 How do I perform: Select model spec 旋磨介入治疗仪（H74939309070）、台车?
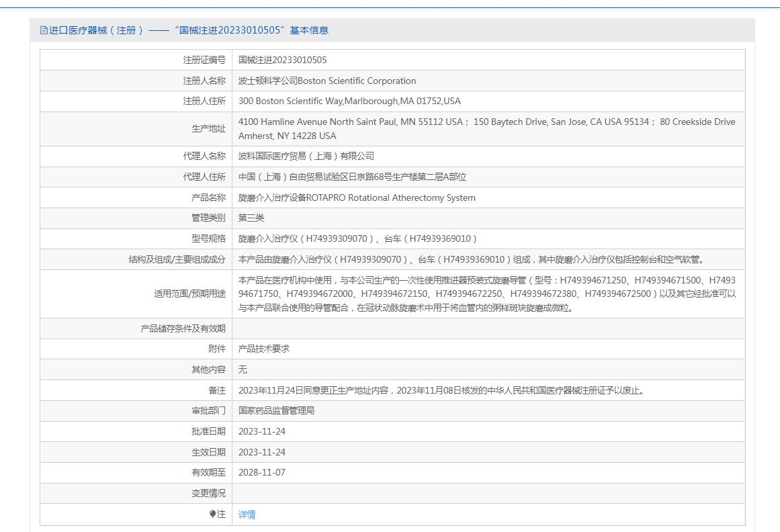point(357,238)
